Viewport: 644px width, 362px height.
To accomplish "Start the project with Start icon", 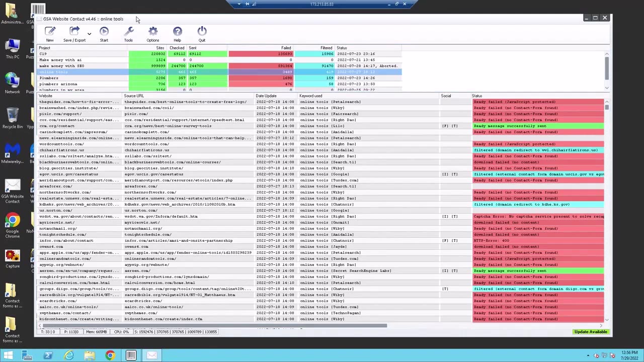I will tap(104, 34).
